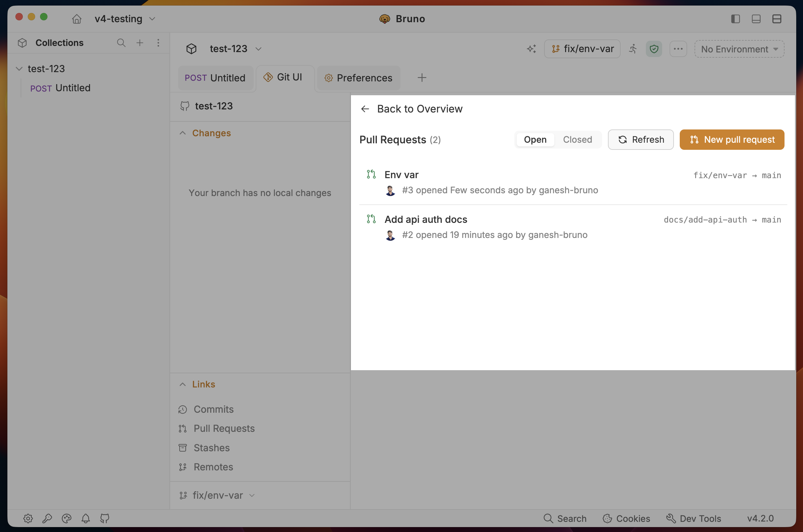Image resolution: width=803 pixels, height=532 pixels.
Task: Go to the home screen icon
Action: [x=77, y=19]
